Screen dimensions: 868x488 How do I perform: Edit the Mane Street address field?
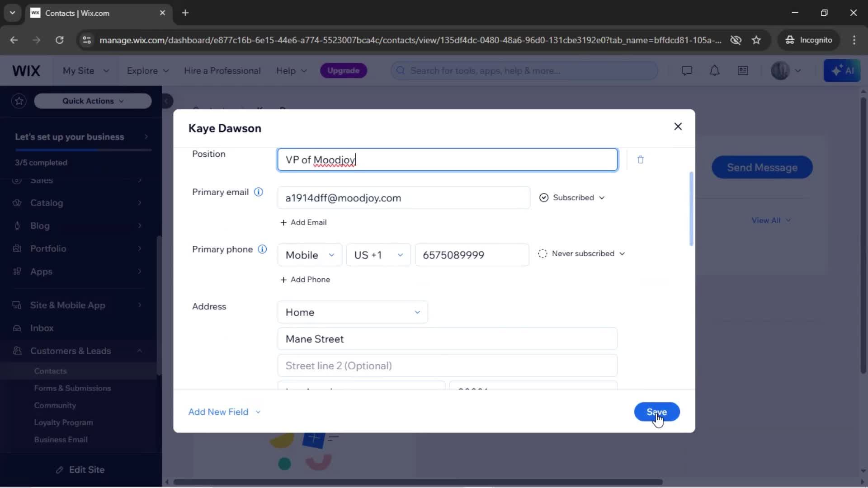(x=447, y=339)
